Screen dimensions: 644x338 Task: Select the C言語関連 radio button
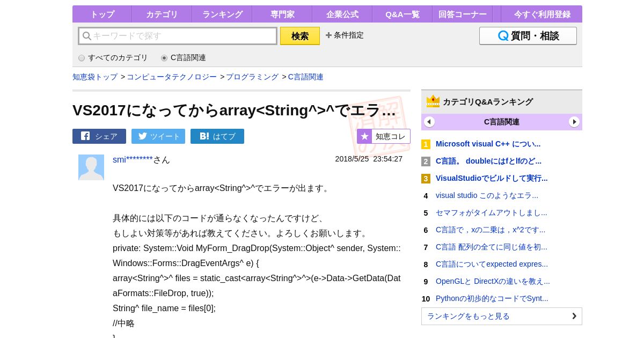pos(164,58)
